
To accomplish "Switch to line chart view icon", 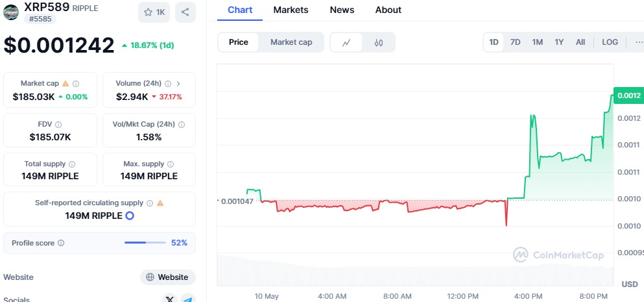I will (347, 42).
